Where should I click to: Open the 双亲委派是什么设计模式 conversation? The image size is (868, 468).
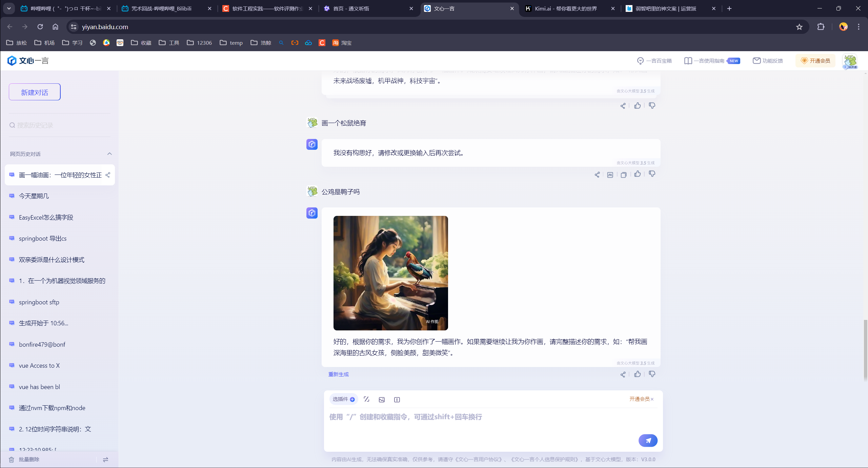tap(60, 260)
